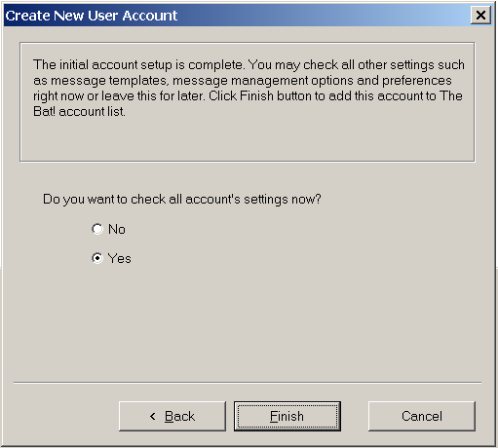The image size is (498, 448).
Task: Select the Yes radio button
Action: pyautogui.click(x=97, y=258)
